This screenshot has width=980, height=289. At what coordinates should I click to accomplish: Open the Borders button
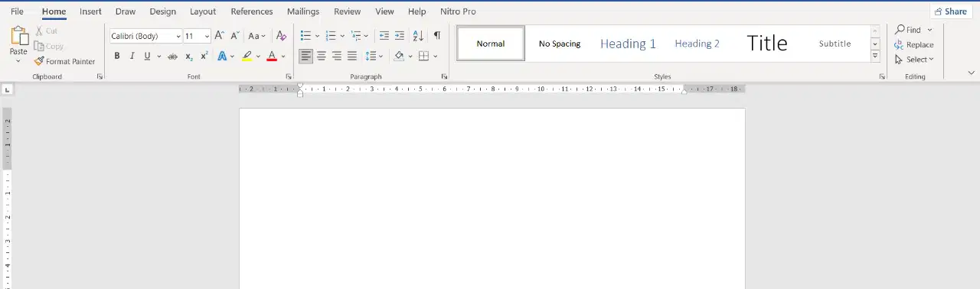pos(423,56)
